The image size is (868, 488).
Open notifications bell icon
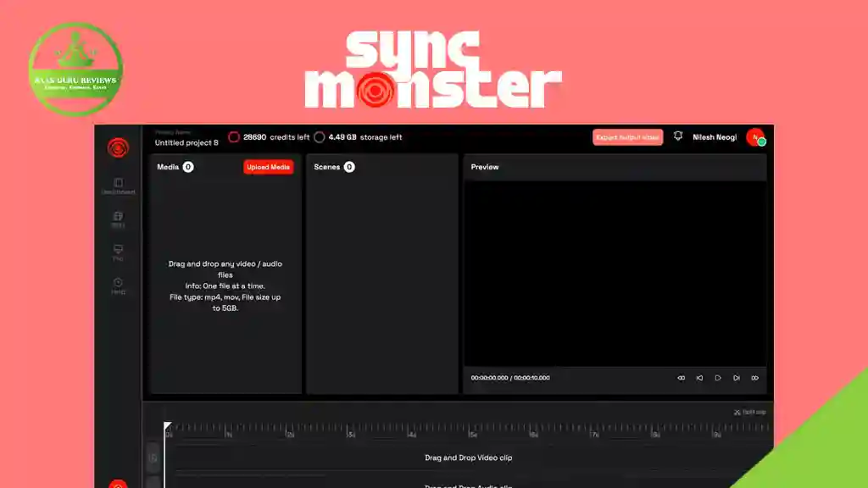click(678, 136)
